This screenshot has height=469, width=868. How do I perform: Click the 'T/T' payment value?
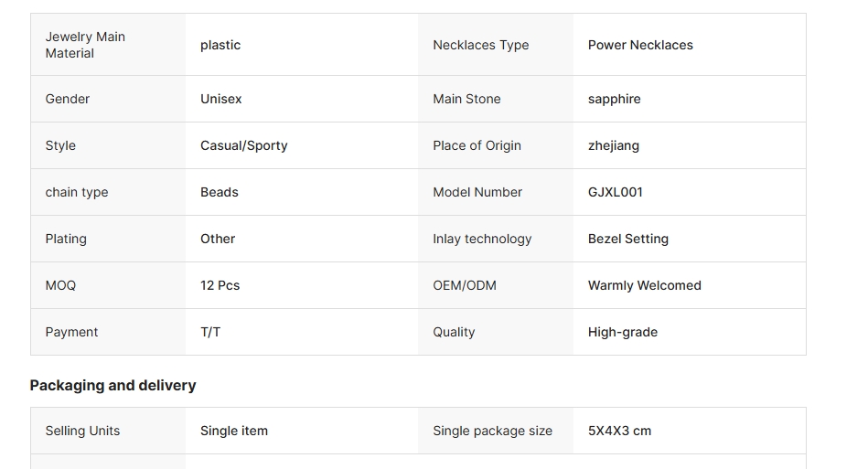pos(210,332)
